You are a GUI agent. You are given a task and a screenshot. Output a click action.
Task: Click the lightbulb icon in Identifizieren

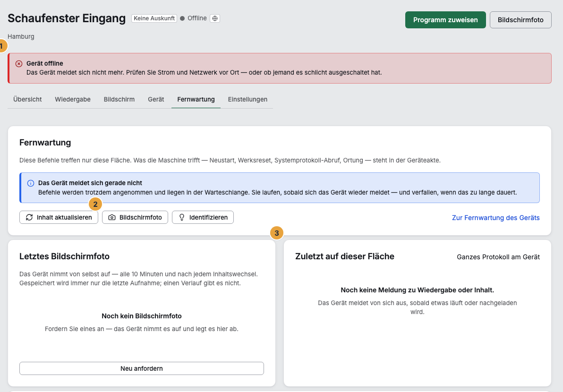182,217
